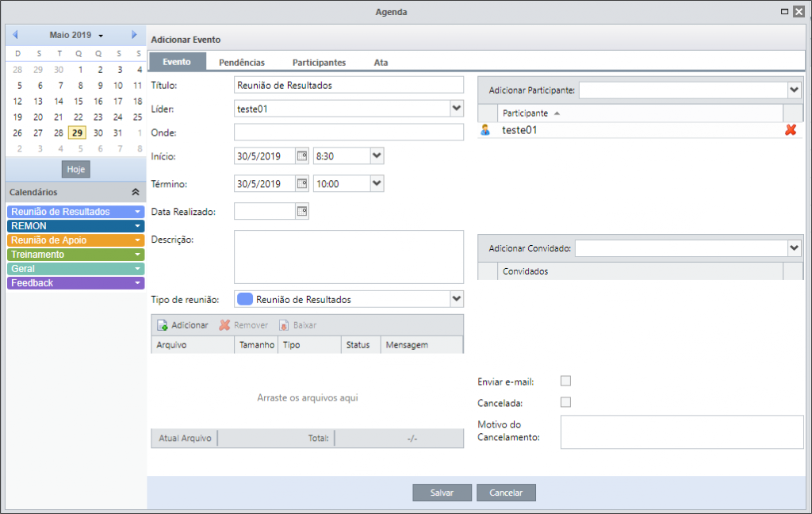The image size is (812, 514).
Task: Click the Descrição text area
Action: point(349,257)
